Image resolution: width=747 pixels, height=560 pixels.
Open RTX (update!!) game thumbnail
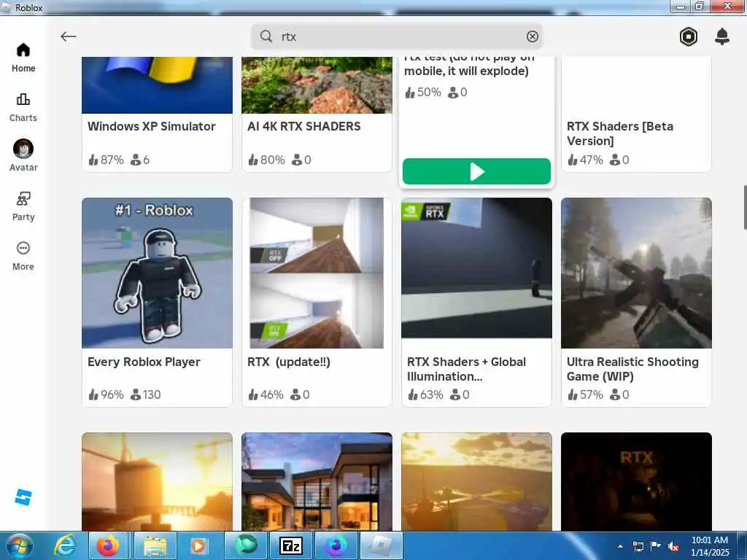click(317, 273)
